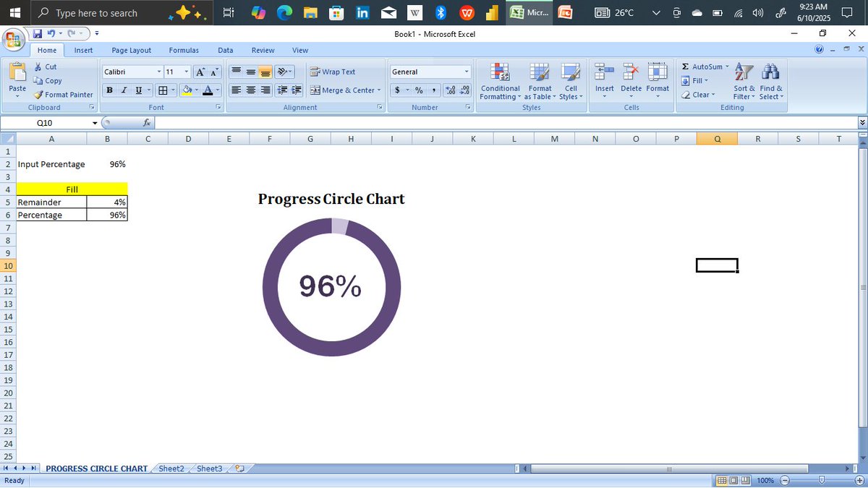Open the Data ribbon tab

click(226, 50)
